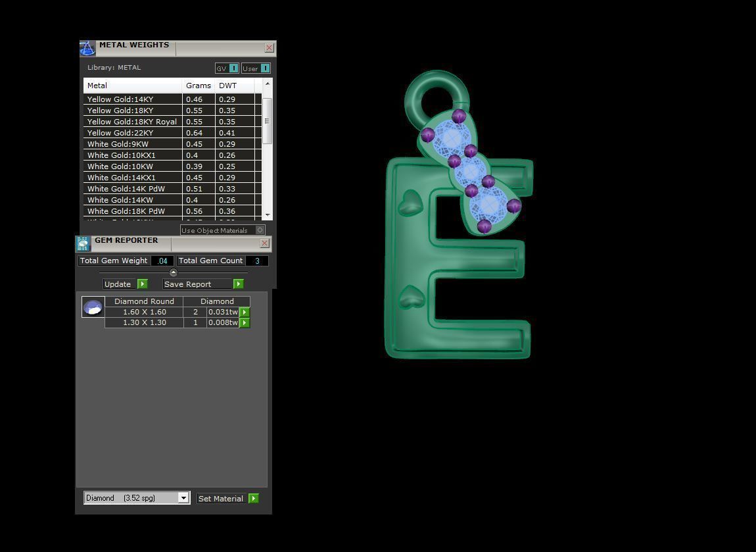Click the metal list scroll up arrow
Screen dimensions: 756x552
pyautogui.click(x=268, y=84)
